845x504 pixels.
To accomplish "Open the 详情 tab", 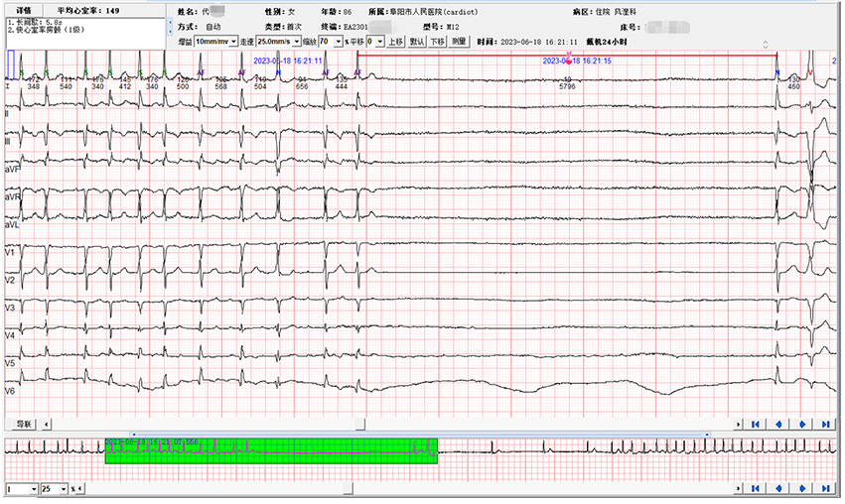I will [x=24, y=10].
